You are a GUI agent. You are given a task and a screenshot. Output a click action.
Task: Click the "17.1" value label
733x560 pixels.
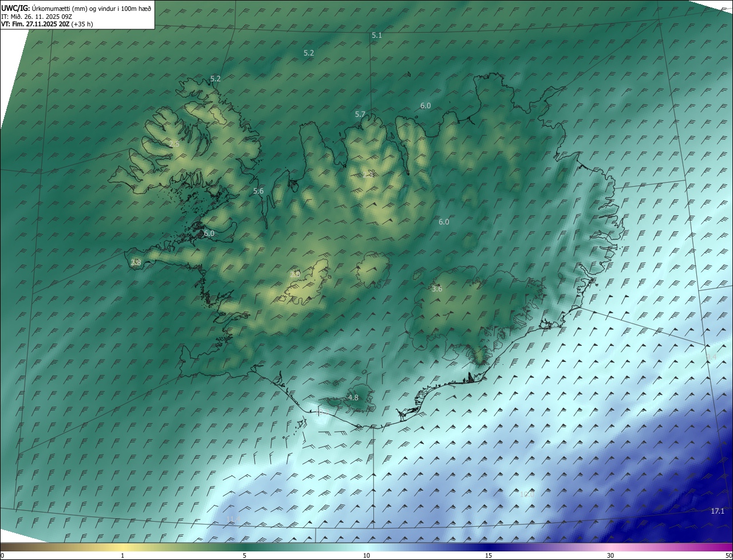coord(718,511)
